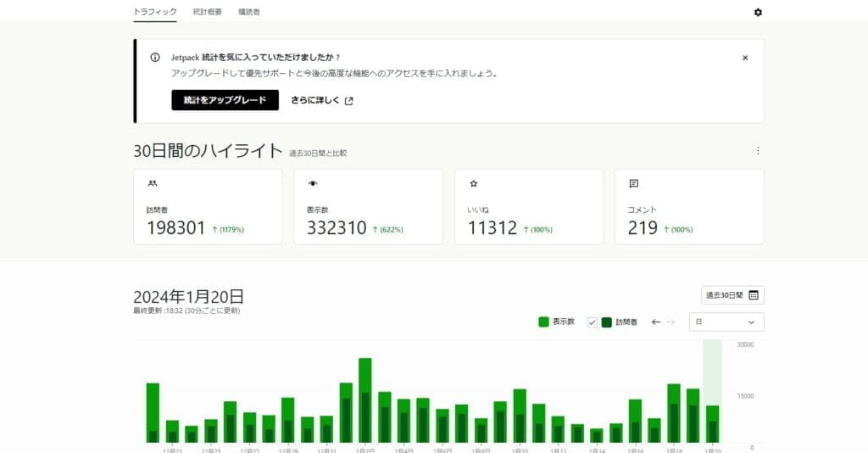
Task: Open the highlights three-dot options menu
Action: (x=758, y=151)
